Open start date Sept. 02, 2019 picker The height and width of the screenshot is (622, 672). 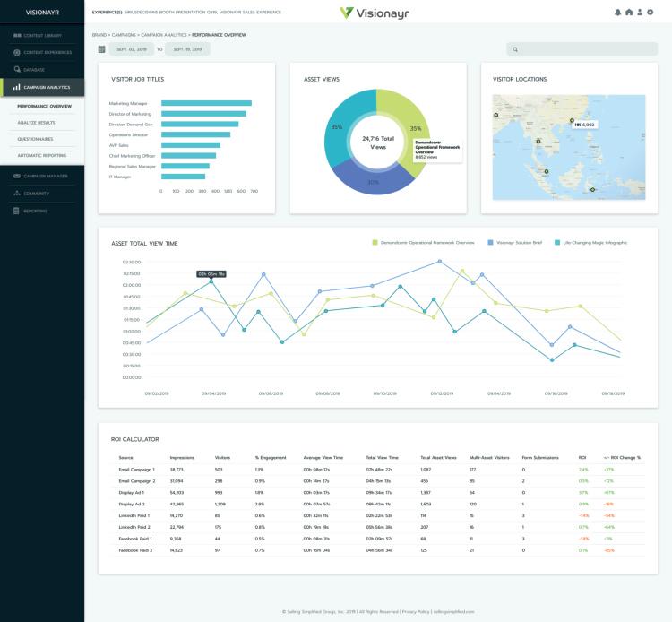[132, 49]
